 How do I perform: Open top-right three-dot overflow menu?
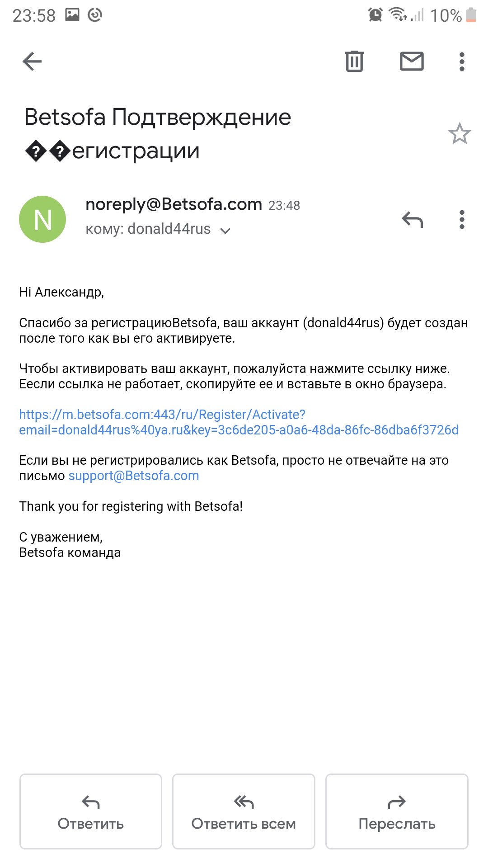coord(461,61)
